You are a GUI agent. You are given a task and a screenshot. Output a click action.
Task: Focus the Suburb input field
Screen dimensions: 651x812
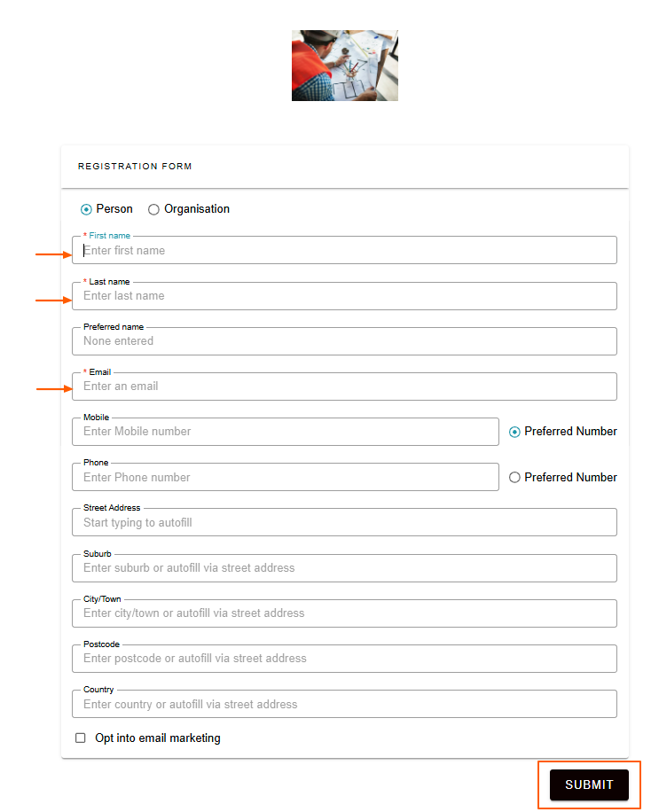point(344,568)
